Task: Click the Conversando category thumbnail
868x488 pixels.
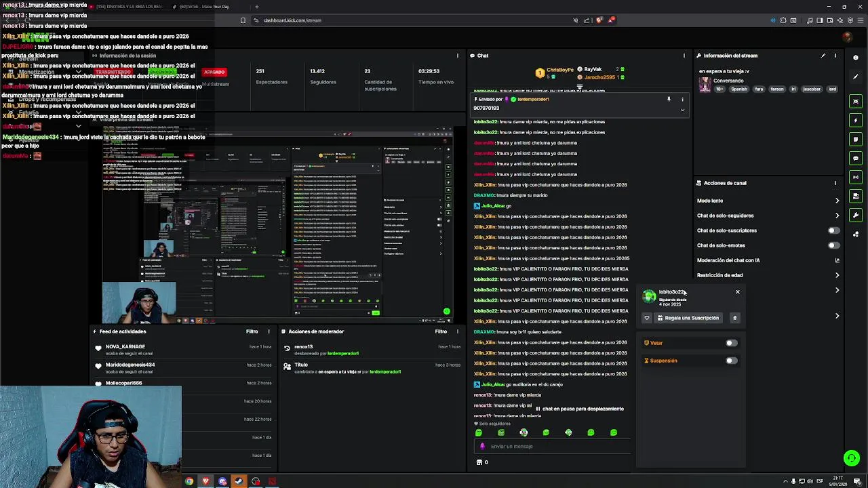Action: coord(705,85)
